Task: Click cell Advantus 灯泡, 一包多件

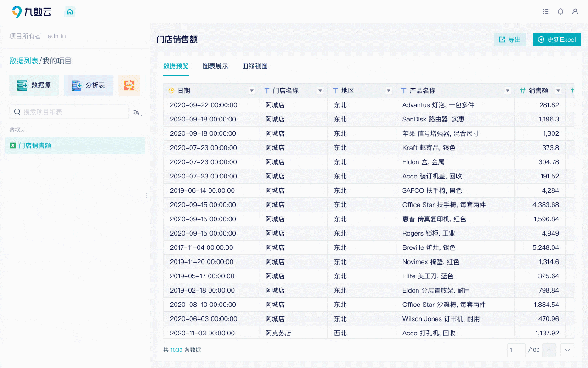Action: (455, 105)
